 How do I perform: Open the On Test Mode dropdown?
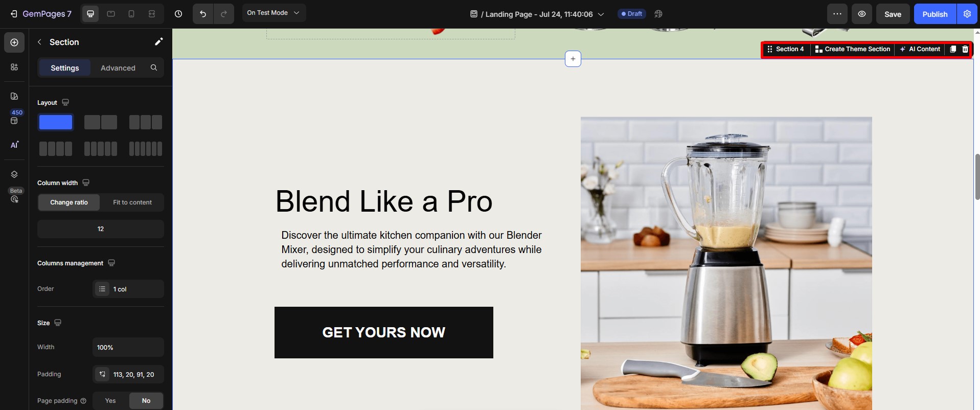274,13
